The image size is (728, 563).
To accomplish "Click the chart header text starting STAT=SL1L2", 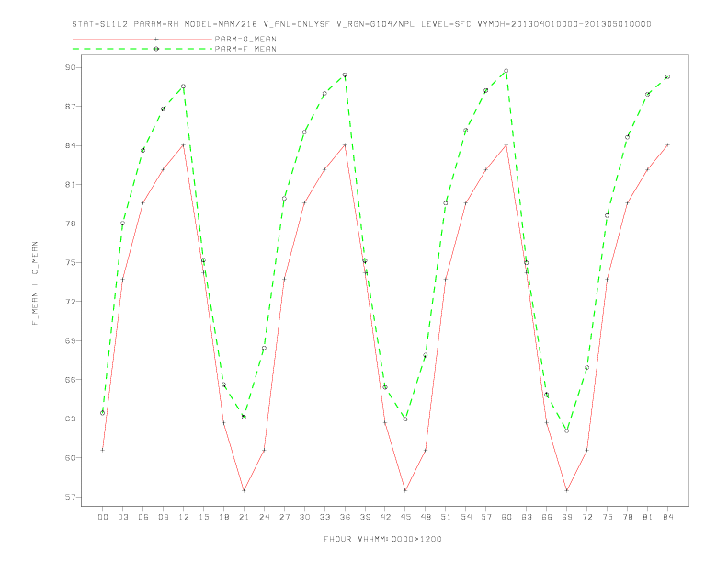I will [x=361, y=24].
